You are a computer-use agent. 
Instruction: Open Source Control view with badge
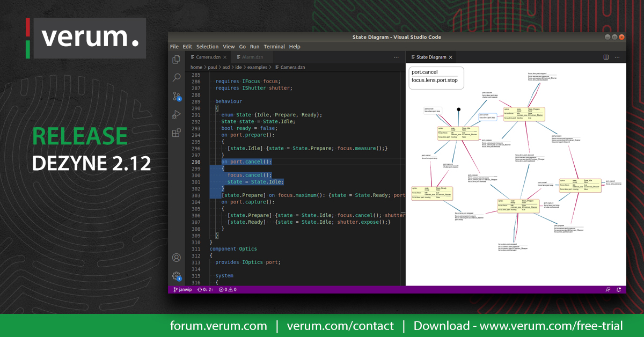tap(176, 96)
